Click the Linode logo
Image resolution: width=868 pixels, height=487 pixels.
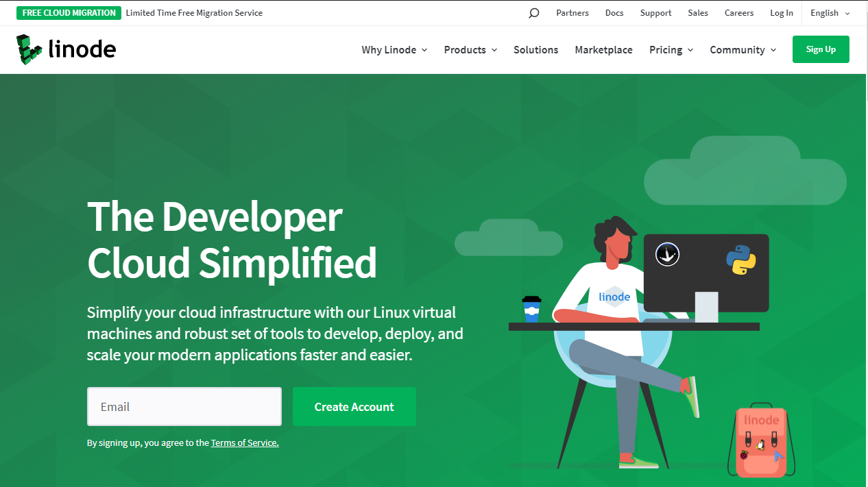click(x=67, y=49)
